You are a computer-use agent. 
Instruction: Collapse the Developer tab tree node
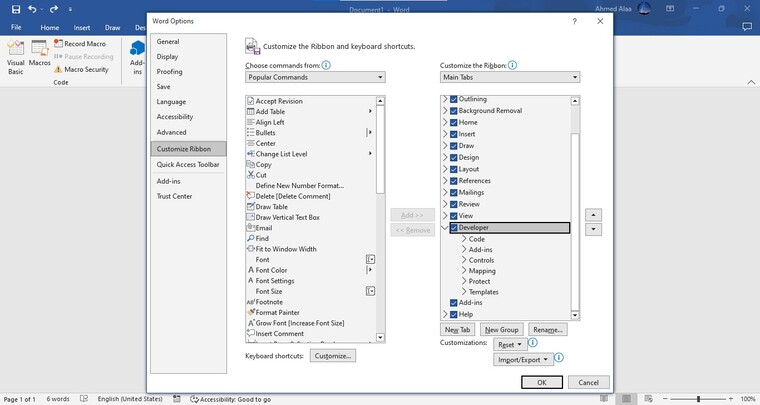[x=445, y=227]
